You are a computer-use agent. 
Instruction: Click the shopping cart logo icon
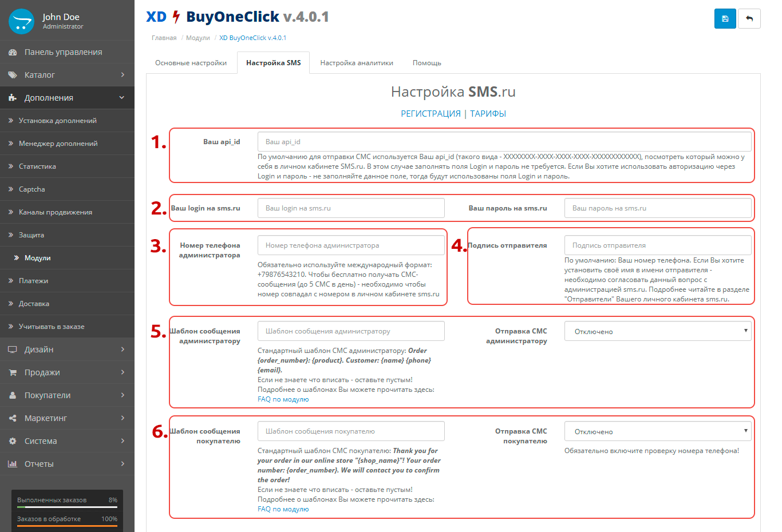(22, 22)
